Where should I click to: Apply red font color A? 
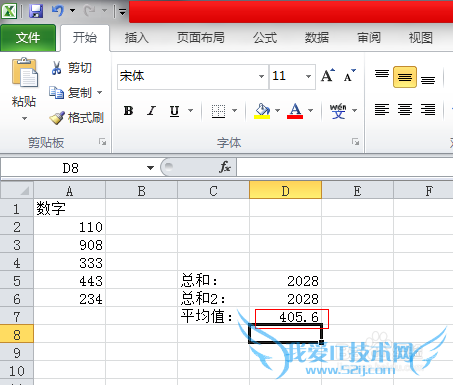coord(295,111)
